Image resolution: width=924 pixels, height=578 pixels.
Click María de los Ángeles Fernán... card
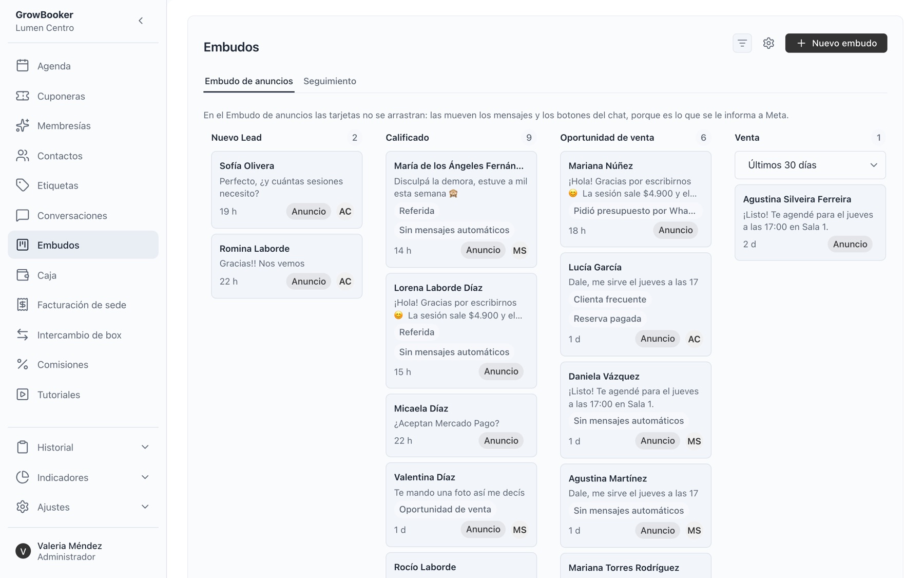pyautogui.click(x=461, y=209)
